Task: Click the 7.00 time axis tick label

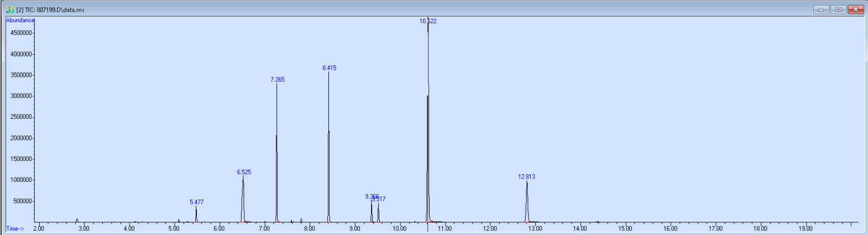Action: click(264, 228)
